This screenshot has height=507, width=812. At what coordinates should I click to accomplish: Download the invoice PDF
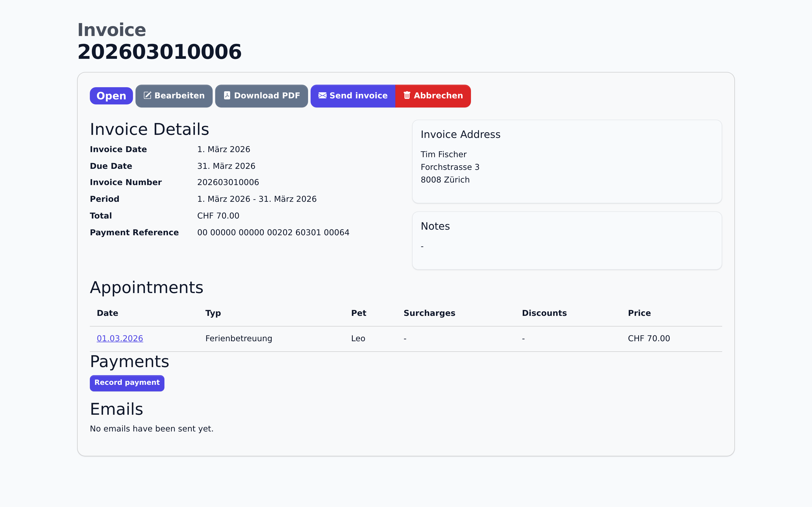pos(261,96)
